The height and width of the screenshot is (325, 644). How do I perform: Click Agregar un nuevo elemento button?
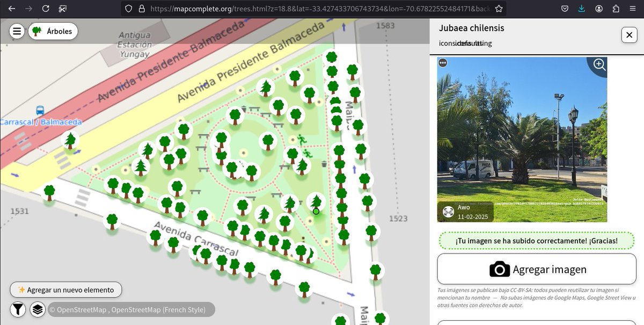tap(66, 290)
